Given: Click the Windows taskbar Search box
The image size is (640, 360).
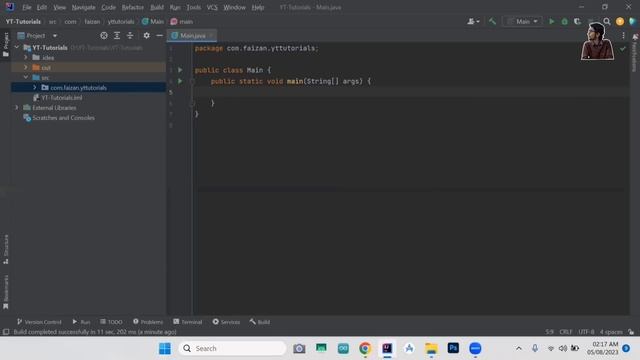Looking at the screenshot, I should point(232,348).
